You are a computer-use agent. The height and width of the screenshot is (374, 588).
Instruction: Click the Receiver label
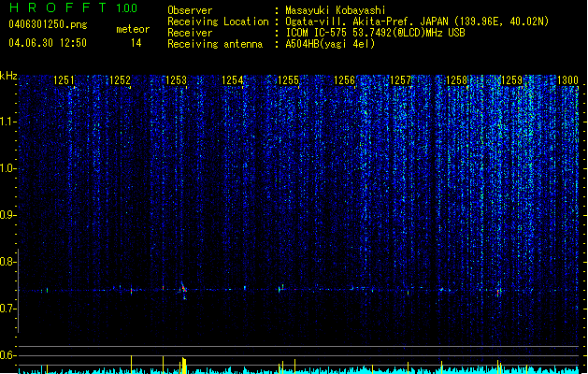pos(190,33)
